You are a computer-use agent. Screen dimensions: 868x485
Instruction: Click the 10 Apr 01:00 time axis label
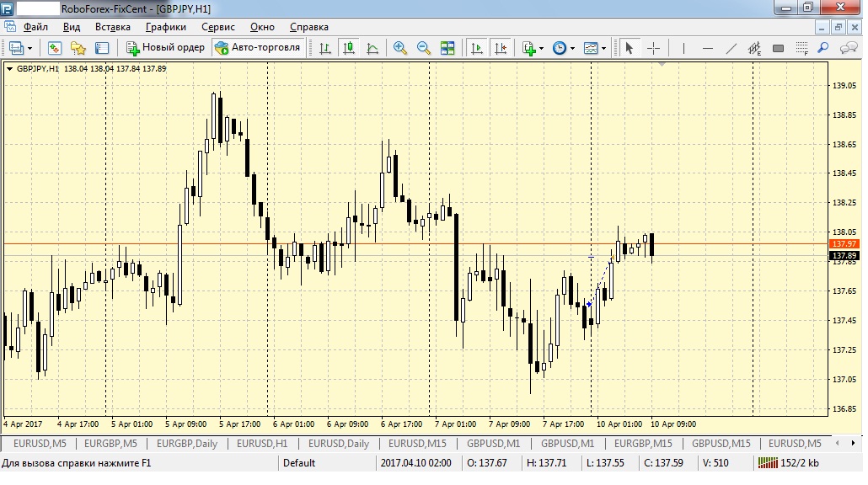[x=619, y=424]
